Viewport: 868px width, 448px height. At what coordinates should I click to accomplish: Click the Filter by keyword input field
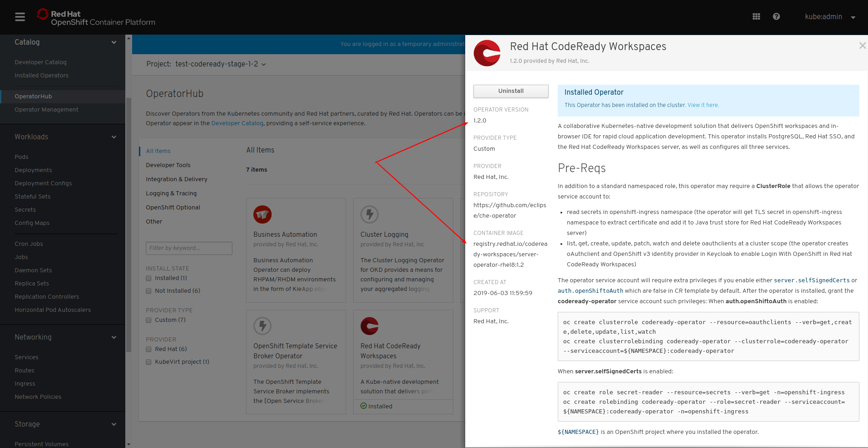tap(189, 248)
